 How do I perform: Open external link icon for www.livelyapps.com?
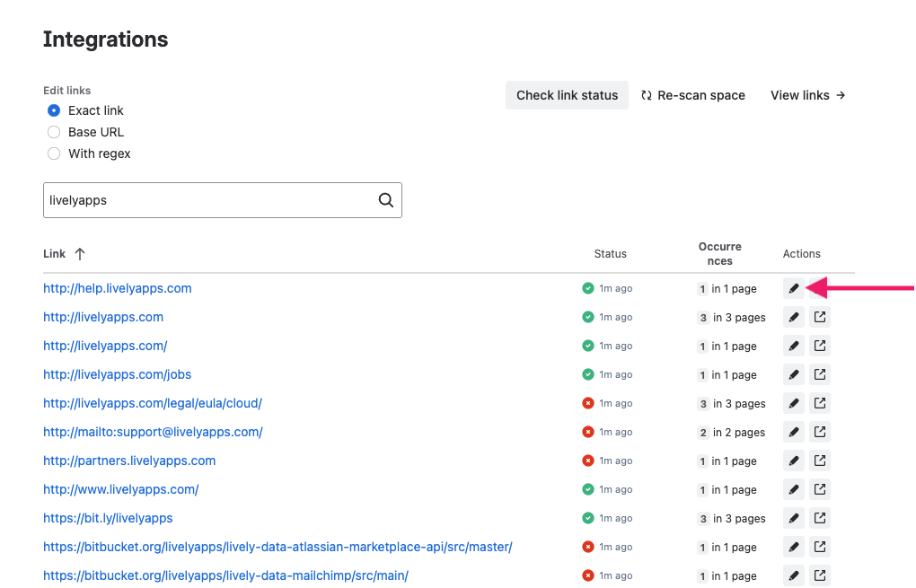pos(820,489)
